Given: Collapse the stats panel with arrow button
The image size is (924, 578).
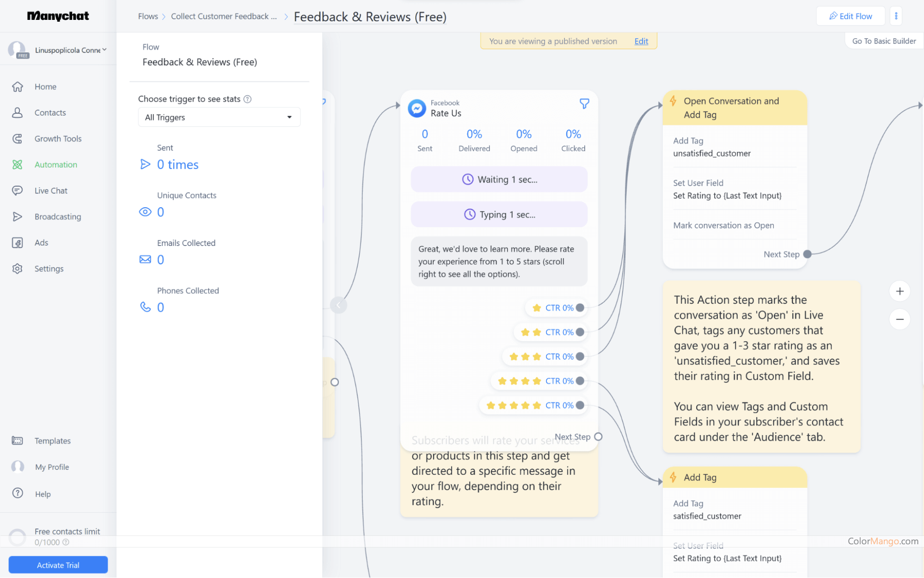Looking at the screenshot, I should coord(338,305).
